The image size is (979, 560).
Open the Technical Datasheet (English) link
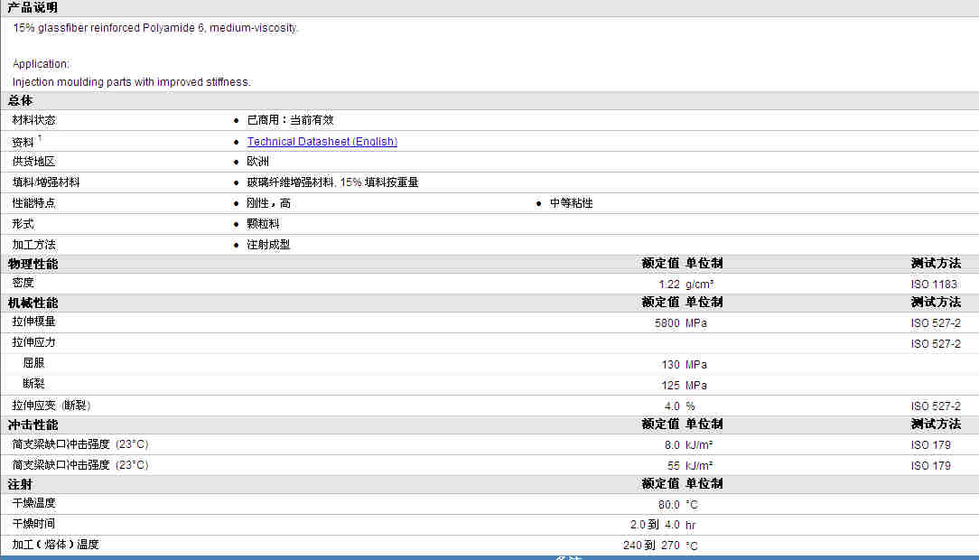322,142
